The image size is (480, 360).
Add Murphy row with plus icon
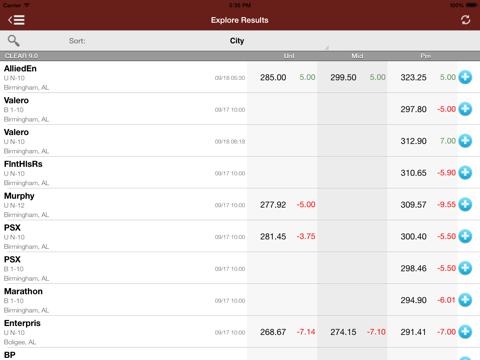[x=465, y=204]
